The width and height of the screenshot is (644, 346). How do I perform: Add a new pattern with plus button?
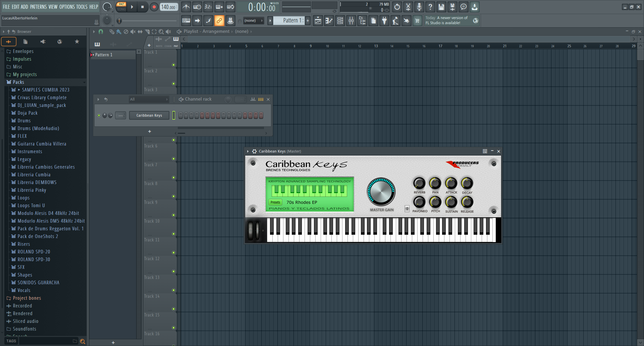[308, 21]
